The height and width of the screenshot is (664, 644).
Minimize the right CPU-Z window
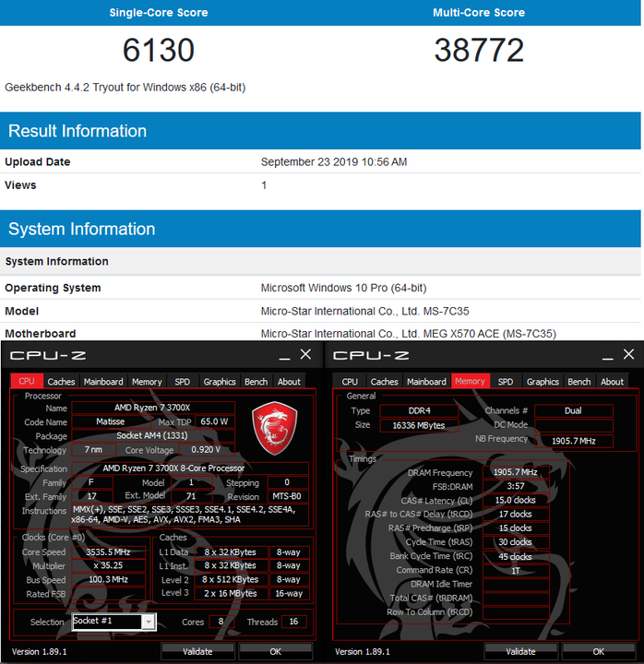coord(608,357)
